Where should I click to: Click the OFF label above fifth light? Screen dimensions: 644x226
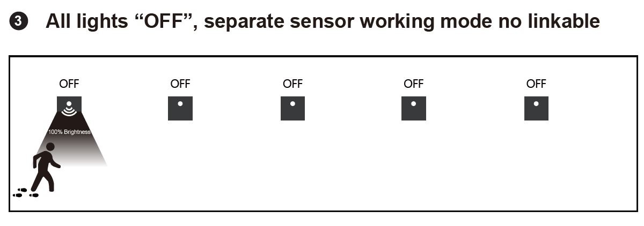pyautogui.click(x=536, y=84)
